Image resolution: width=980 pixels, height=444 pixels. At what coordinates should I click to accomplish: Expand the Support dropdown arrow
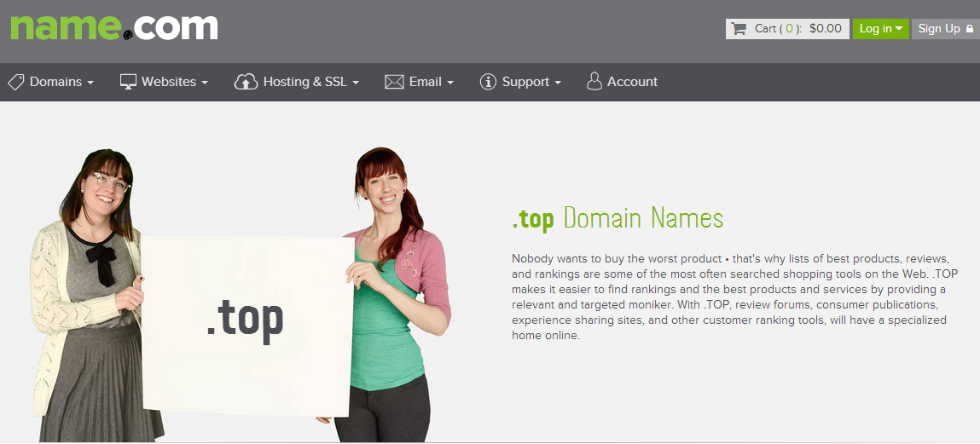(558, 83)
